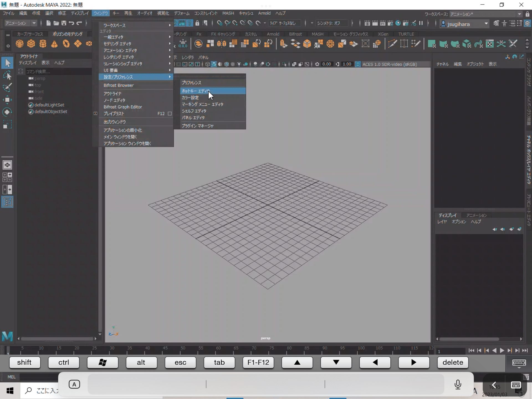Click the polygon cone shelf icon
Viewport: 532px width, 399px height.
(54, 44)
